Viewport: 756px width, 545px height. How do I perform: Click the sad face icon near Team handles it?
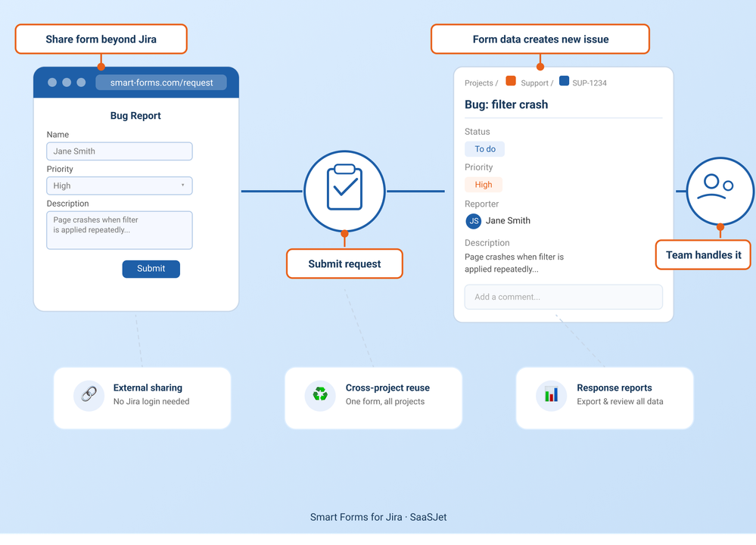pos(719,192)
